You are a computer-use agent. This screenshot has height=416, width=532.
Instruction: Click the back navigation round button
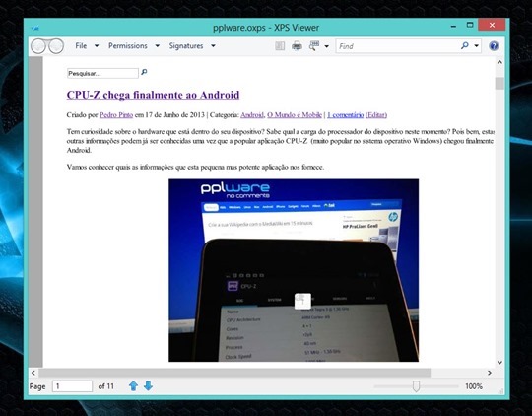[38, 46]
